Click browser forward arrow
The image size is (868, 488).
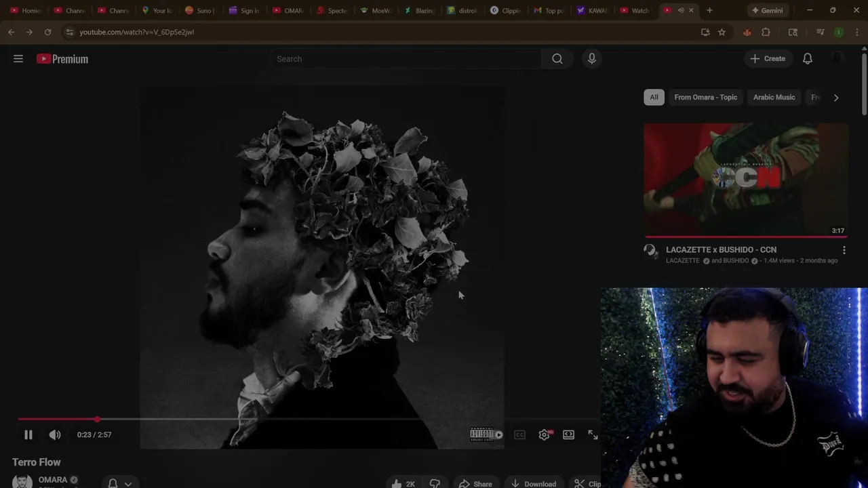coord(29,32)
